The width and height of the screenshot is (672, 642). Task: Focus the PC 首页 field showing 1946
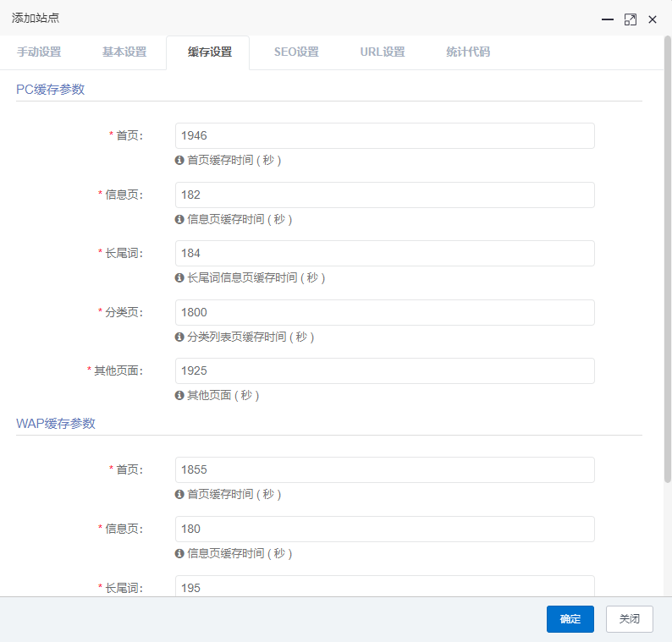pos(384,135)
